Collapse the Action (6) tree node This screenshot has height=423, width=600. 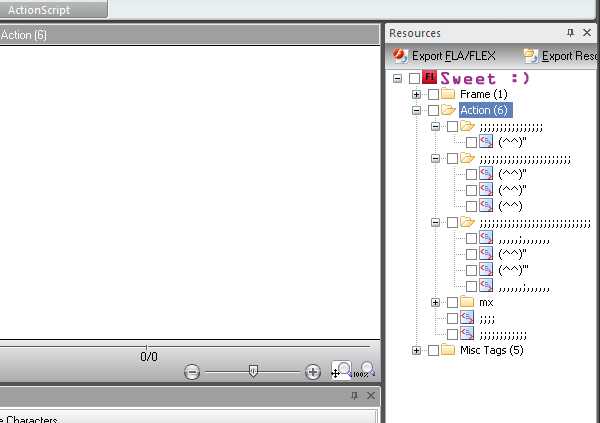pyautogui.click(x=416, y=110)
